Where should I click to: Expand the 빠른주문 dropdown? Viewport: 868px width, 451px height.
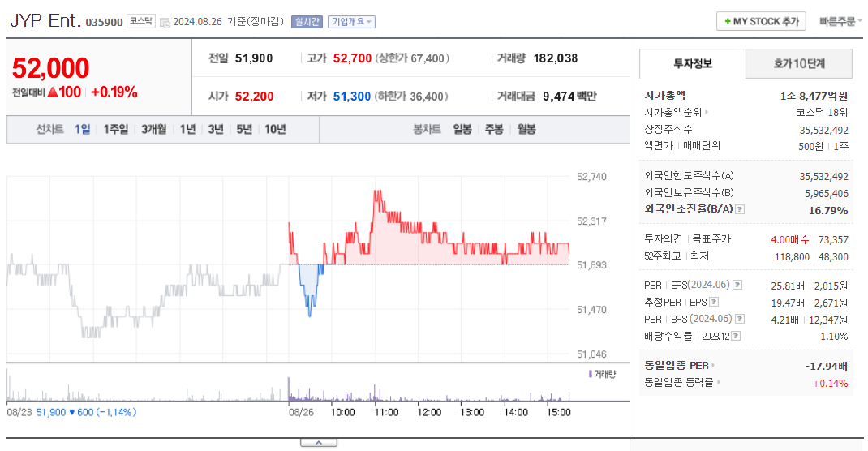840,22
